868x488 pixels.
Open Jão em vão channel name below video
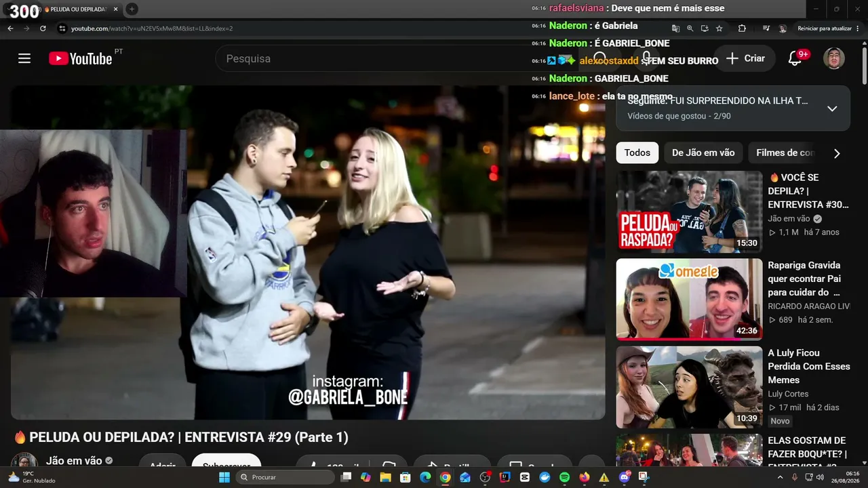pyautogui.click(x=74, y=461)
